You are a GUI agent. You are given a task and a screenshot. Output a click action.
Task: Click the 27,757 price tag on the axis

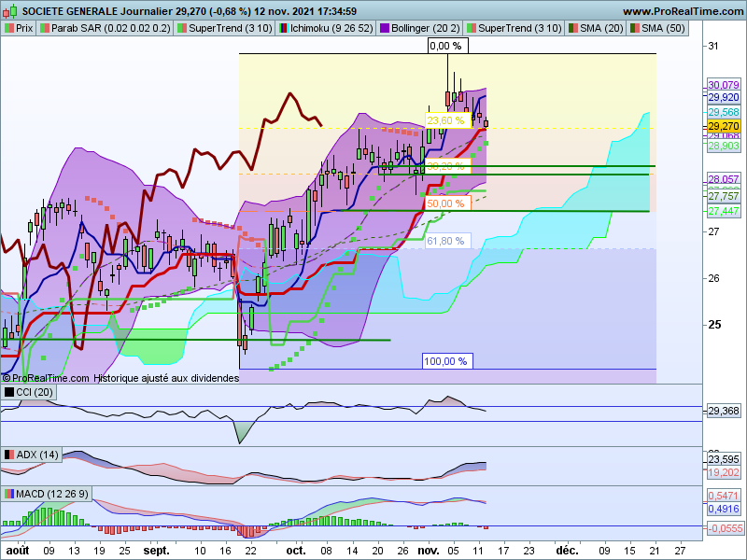click(723, 196)
